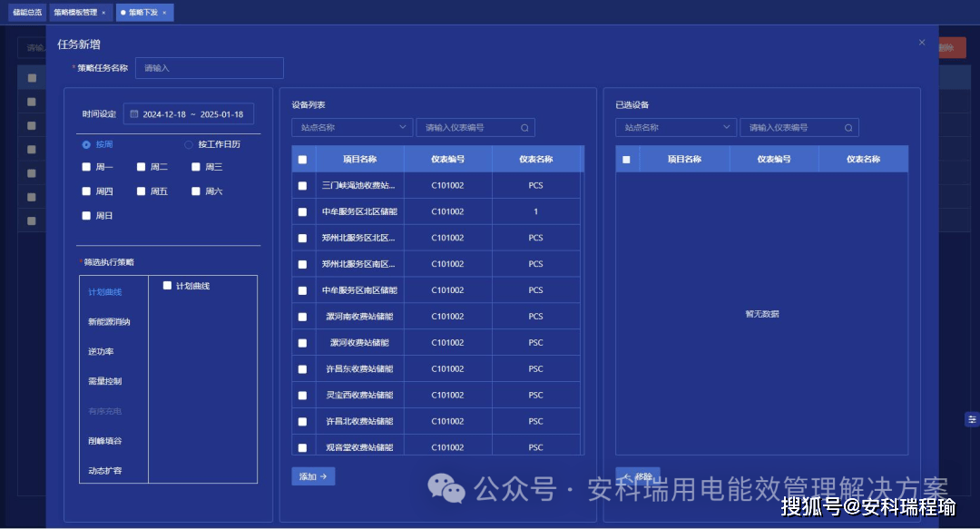Click the 仪表名称 header in 设备列表 table
This screenshot has height=529, width=980.
point(535,160)
